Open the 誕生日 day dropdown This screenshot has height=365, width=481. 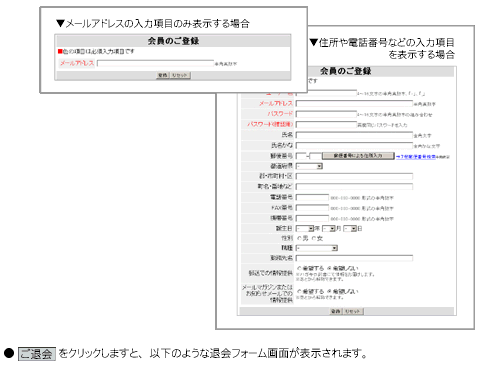[350, 229]
